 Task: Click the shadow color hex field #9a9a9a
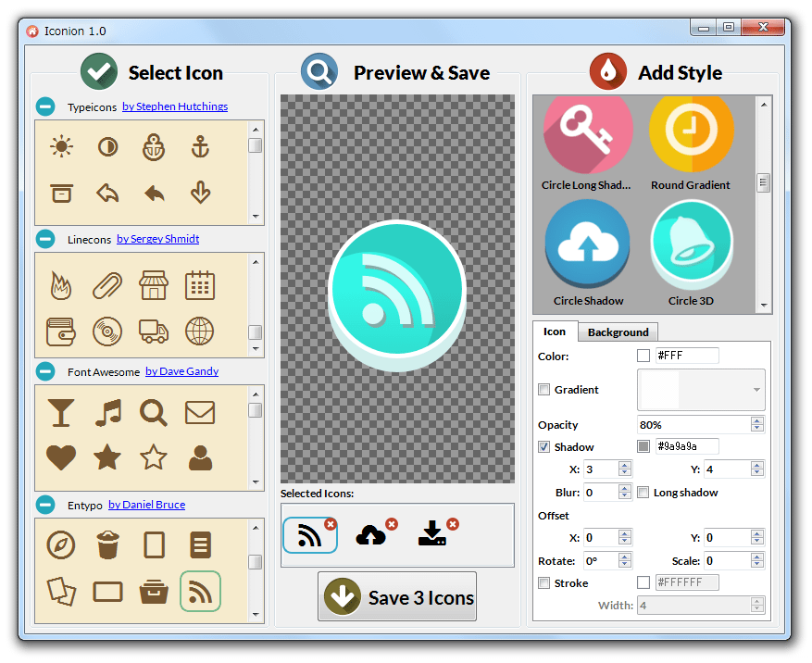(x=687, y=446)
